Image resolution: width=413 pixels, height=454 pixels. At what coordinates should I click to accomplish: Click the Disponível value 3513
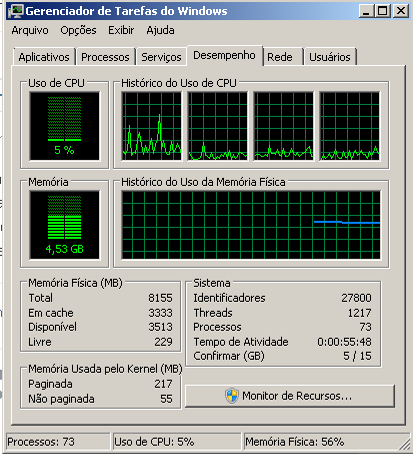point(160,327)
